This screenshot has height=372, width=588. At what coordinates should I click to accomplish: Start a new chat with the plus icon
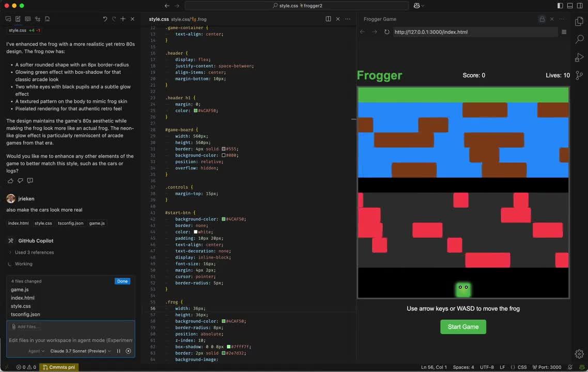point(122,19)
